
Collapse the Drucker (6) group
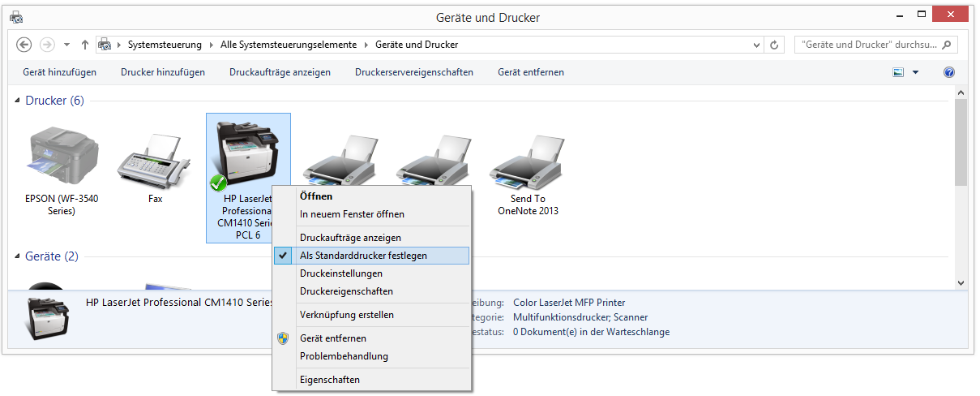click(x=18, y=101)
